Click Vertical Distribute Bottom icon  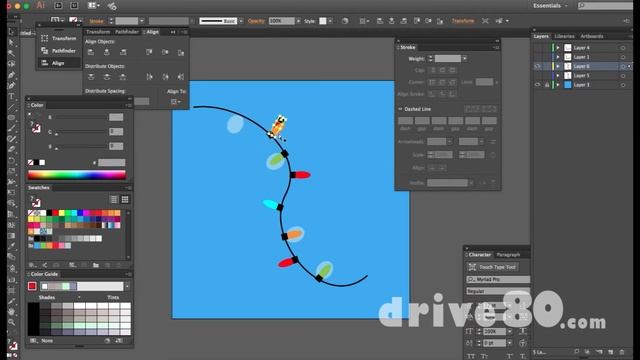click(x=122, y=77)
